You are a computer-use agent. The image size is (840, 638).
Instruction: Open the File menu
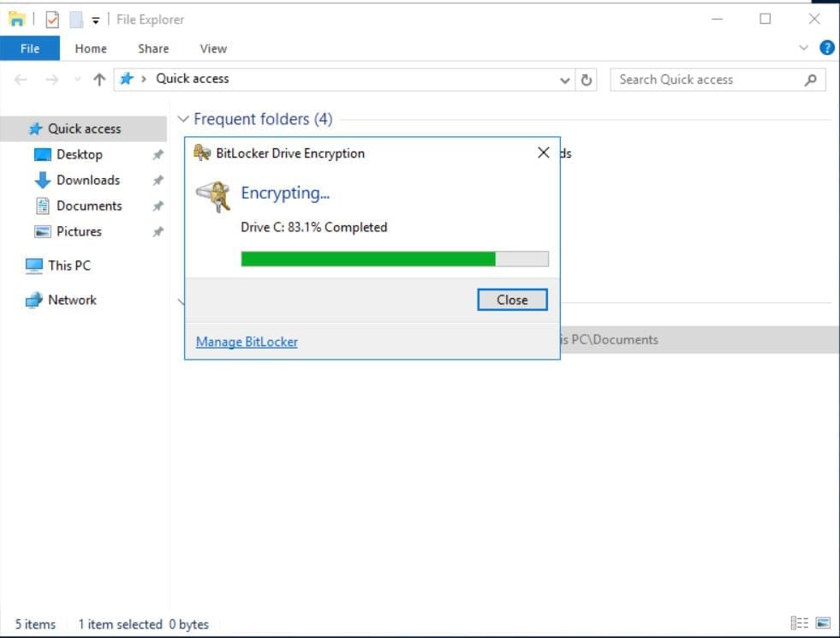click(x=30, y=49)
